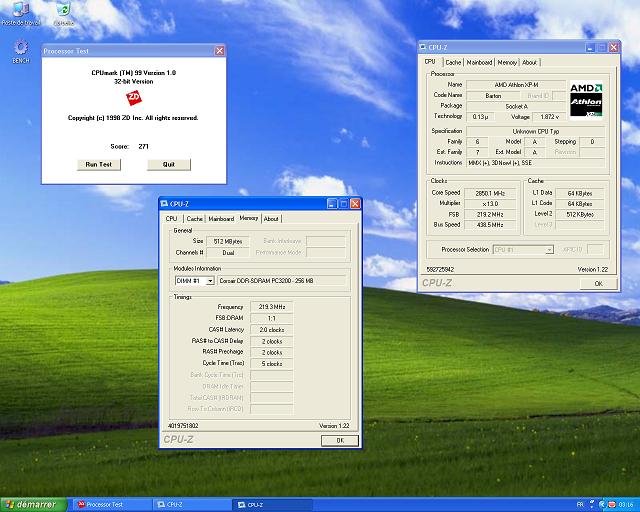This screenshot has height=512, width=640.
Task: Click OK in the CPU-Z Memory window
Action: (340, 441)
